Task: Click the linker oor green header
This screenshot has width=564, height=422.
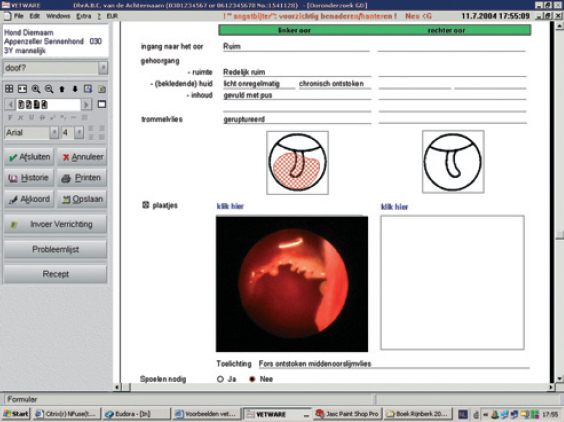Action: [x=295, y=30]
